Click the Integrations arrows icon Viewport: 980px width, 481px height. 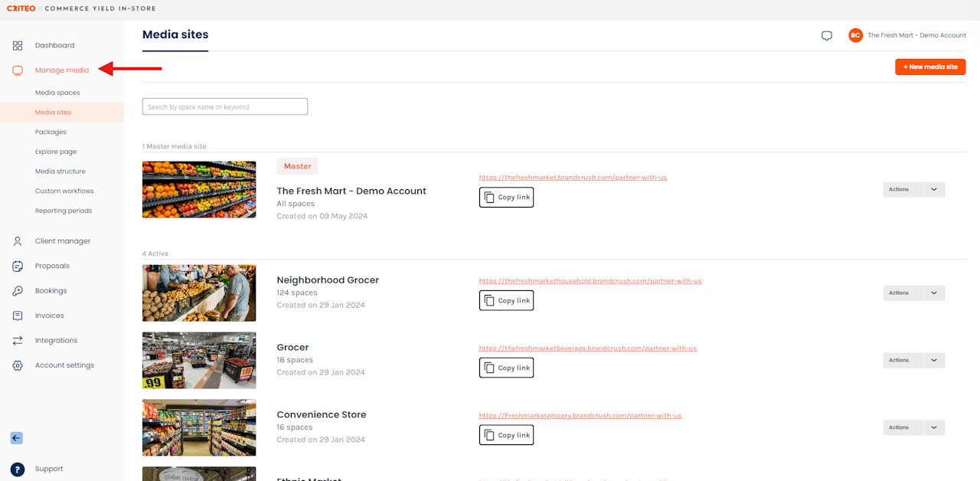click(x=18, y=340)
